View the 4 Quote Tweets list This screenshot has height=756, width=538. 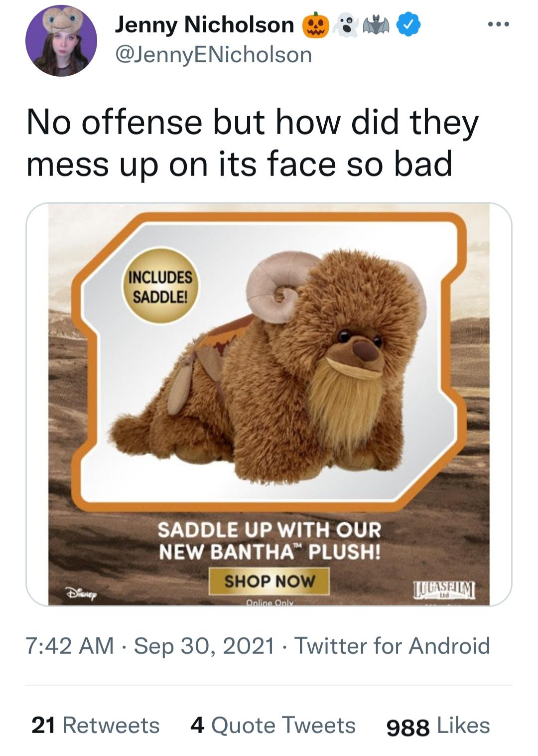[273, 726]
